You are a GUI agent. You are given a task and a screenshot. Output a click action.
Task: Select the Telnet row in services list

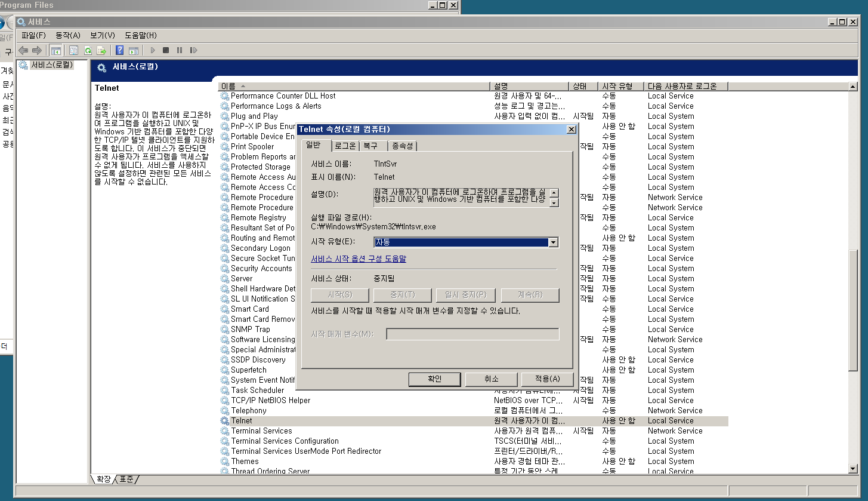[x=474, y=420]
